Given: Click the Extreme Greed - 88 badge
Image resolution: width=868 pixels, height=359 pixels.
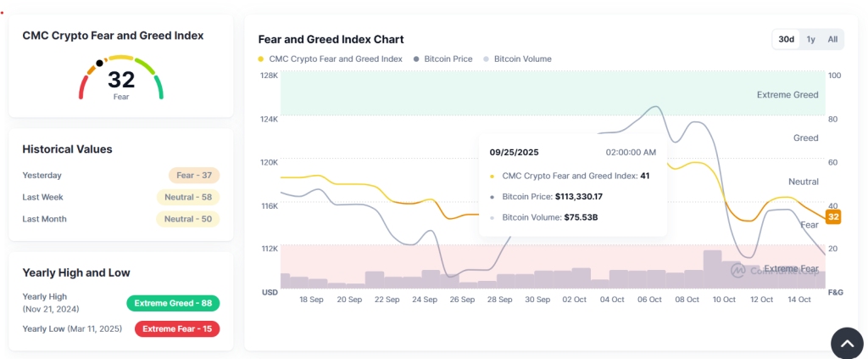Looking at the screenshot, I should coord(174,303).
